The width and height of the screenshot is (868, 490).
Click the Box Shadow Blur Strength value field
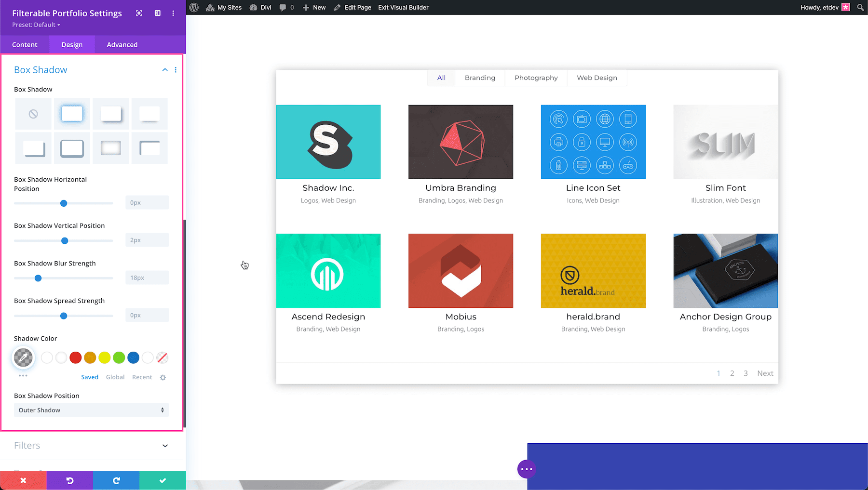(147, 278)
